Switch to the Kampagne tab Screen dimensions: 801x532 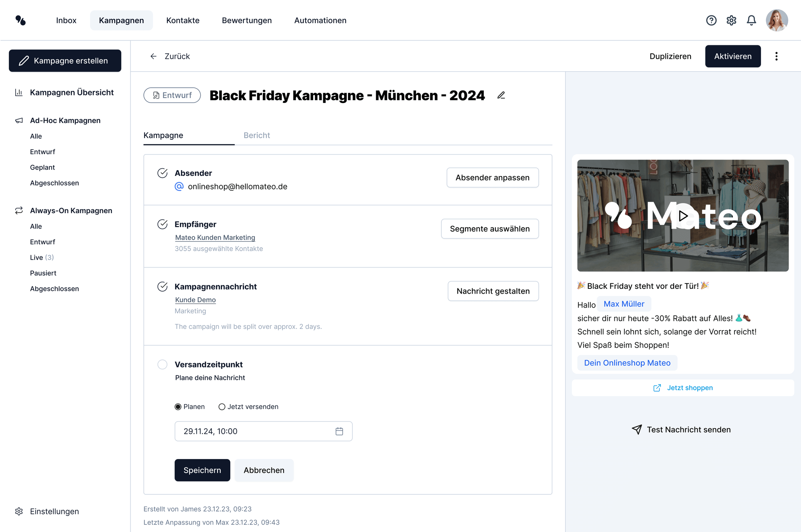[163, 135]
